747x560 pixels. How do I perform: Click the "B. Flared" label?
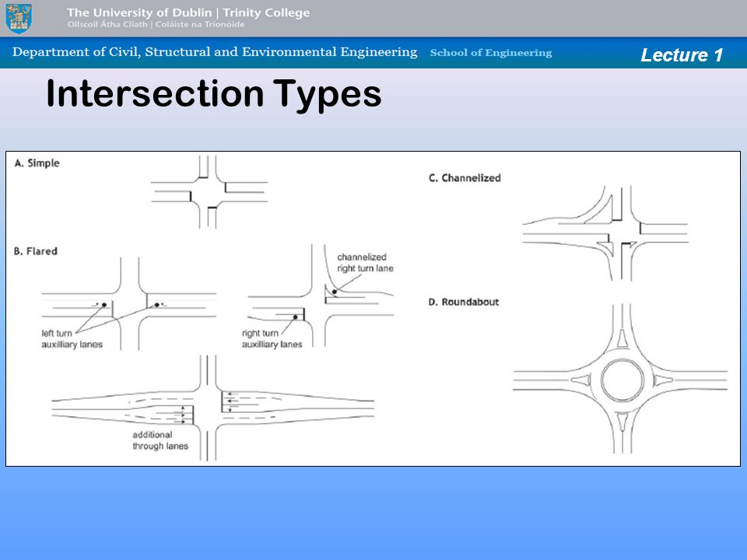pyautogui.click(x=35, y=251)
